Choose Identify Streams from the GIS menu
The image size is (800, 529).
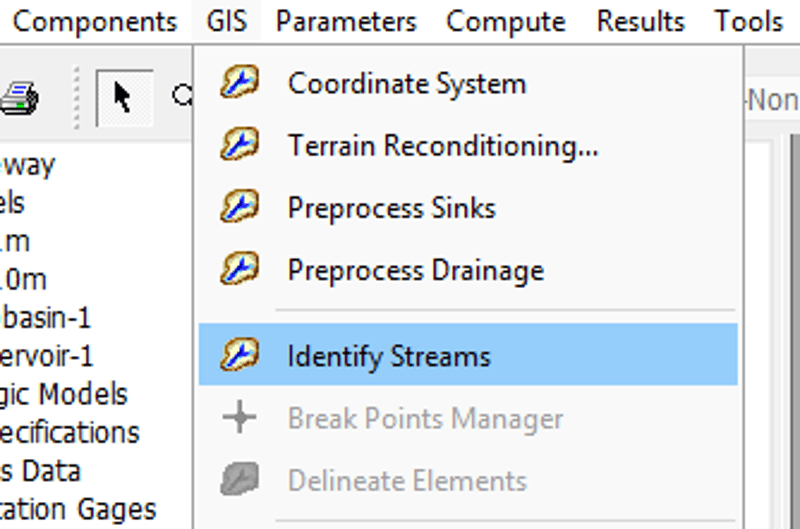389,356
